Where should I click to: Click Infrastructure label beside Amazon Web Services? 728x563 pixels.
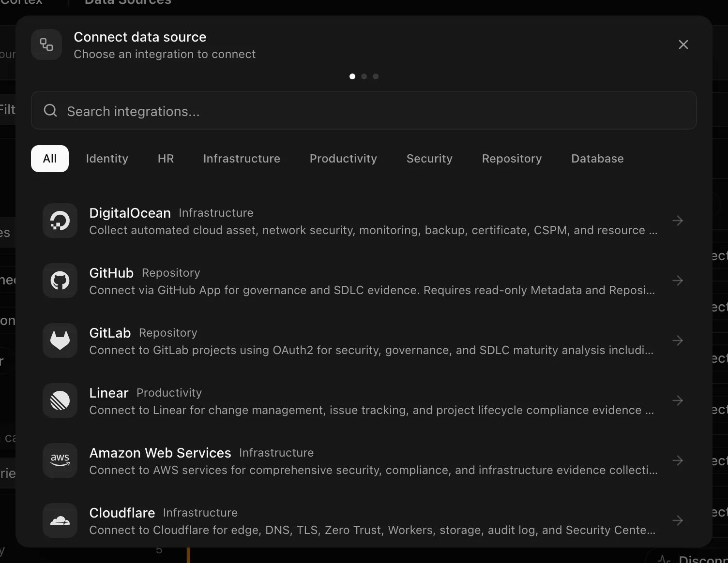[276, 453]
